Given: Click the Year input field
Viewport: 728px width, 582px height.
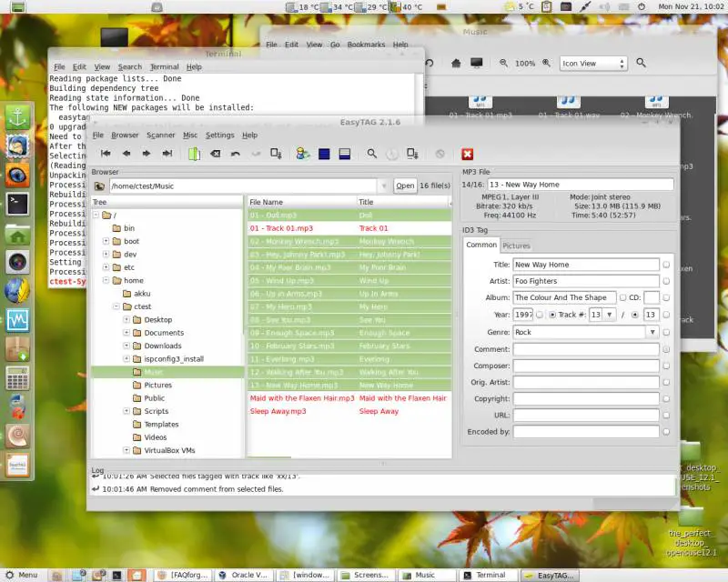Looking at the screenshot, I should [x=522, y=315].
